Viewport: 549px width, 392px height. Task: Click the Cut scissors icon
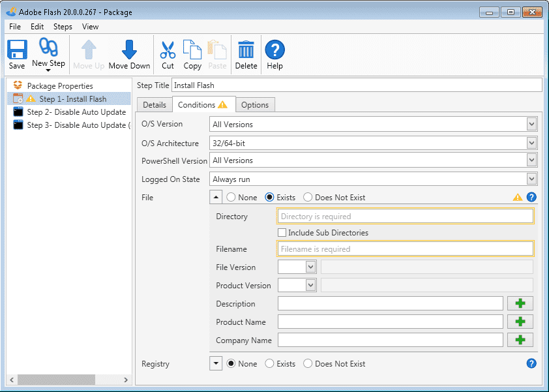coord(168,50)
